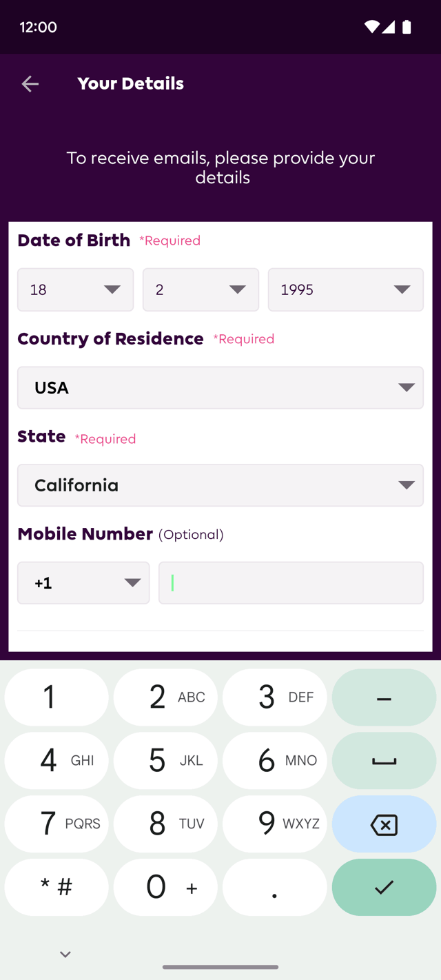Tap the keyboard space bar key
Viewport: 441px width, 980px height.
coord(384,761)
